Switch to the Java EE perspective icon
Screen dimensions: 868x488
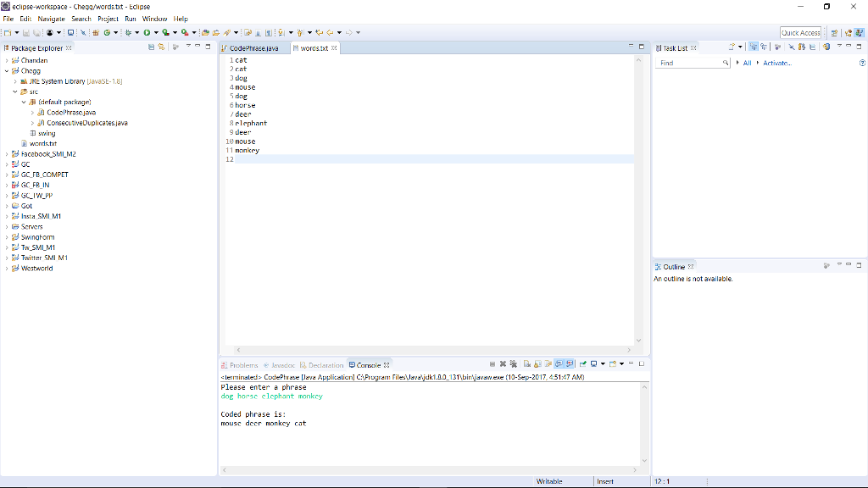(x=848, y=33)
